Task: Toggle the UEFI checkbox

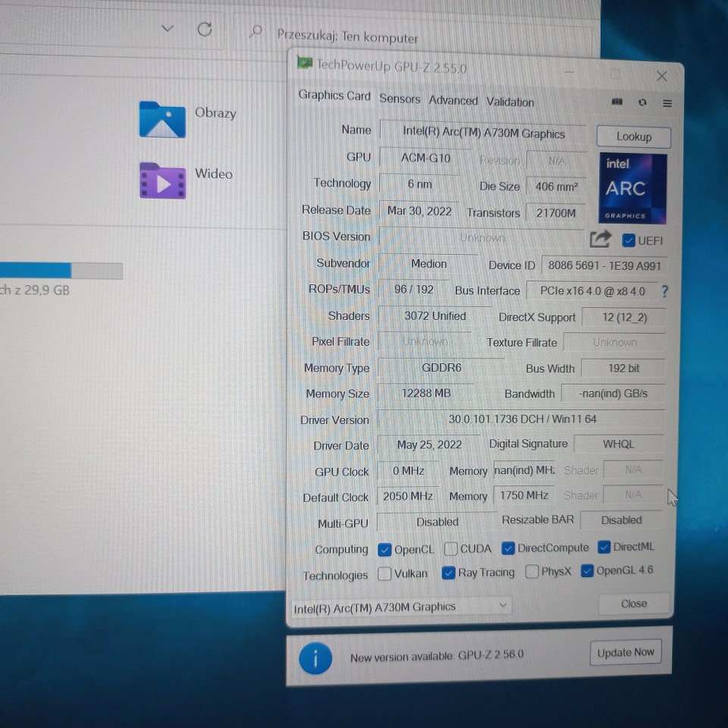Action: tap(628, 240)
